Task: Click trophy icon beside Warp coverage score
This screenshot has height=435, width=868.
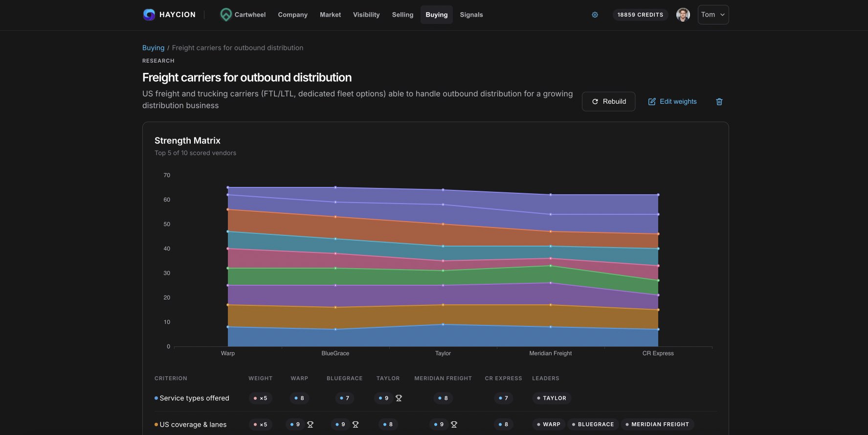Action: tap(310, 425)
